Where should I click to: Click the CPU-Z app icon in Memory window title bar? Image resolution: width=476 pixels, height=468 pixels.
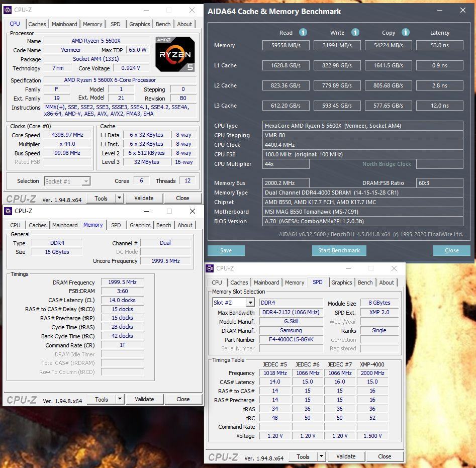(x=8, y=211)
